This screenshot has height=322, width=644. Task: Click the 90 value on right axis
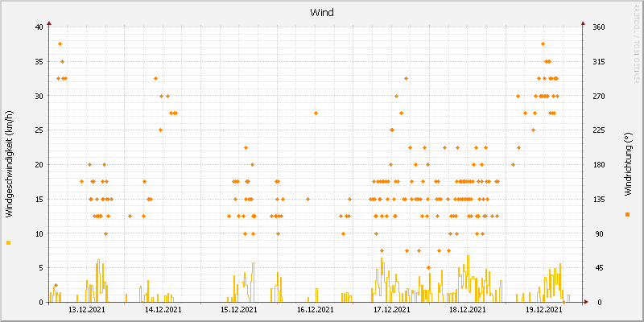pyautogui.click(x=601, y=233)
